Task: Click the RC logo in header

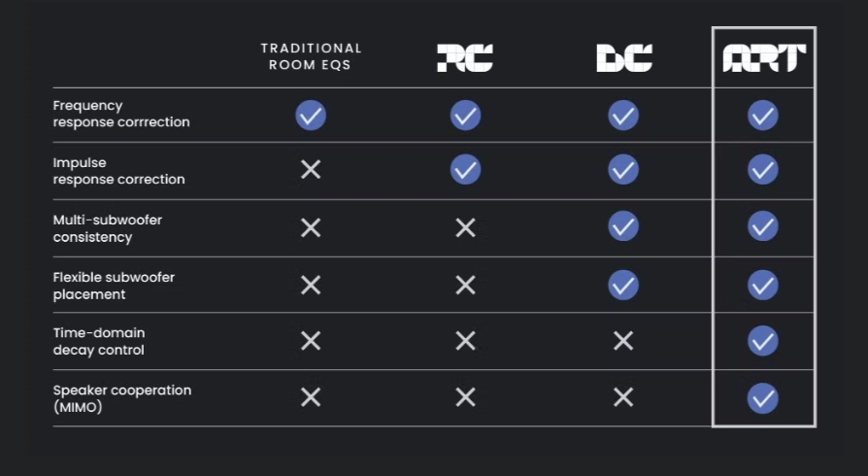Action: pos(465,58)
